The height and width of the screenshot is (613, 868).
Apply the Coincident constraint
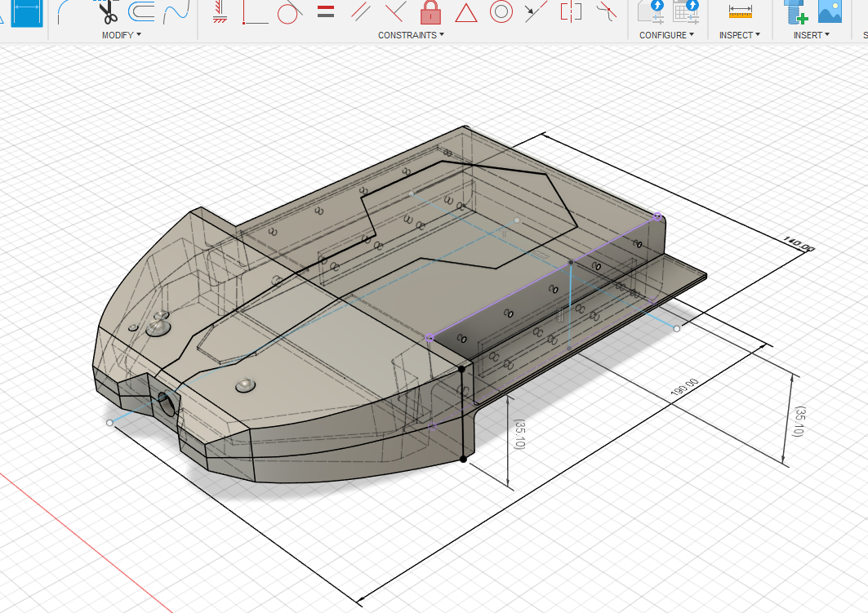[256, 12]
